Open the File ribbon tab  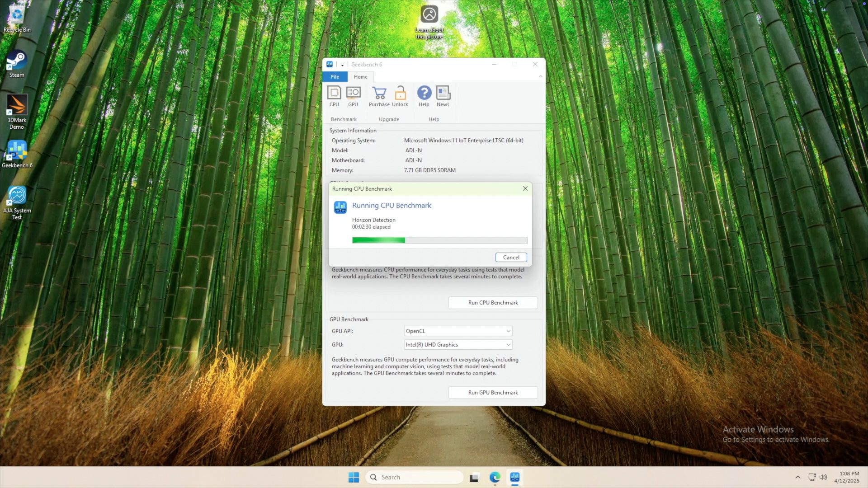(335, 77)
